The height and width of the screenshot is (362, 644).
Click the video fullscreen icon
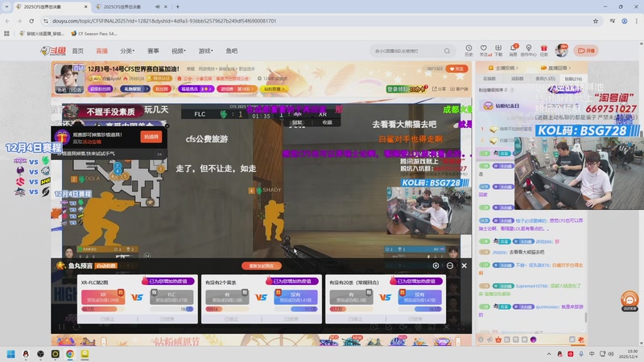click(461, 327)
